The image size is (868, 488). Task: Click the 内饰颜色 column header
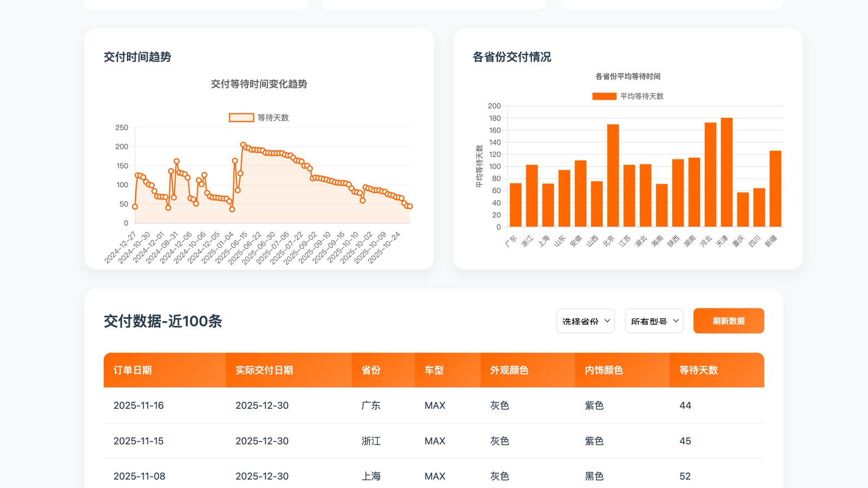pyautogui.click(x=622, y=370)
